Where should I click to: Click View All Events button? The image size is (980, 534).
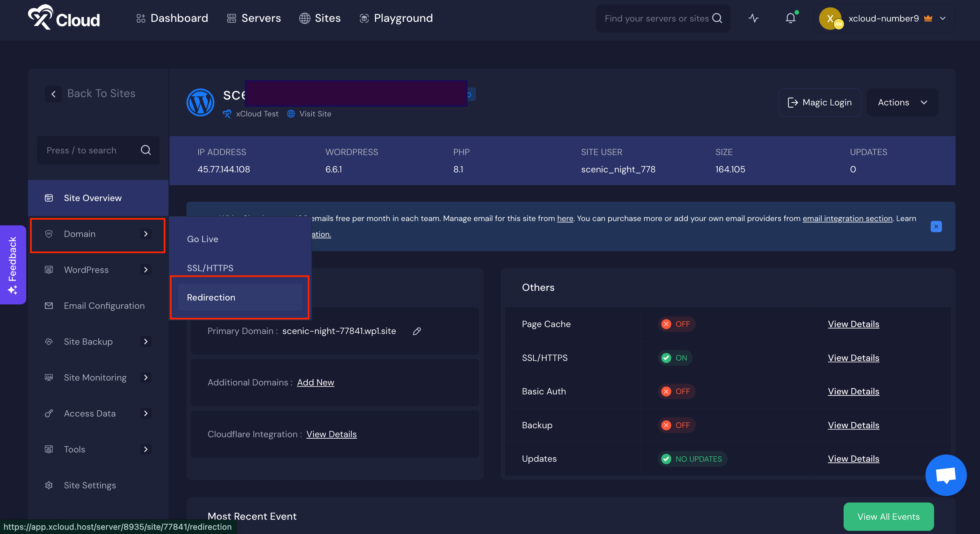(889, 517)
